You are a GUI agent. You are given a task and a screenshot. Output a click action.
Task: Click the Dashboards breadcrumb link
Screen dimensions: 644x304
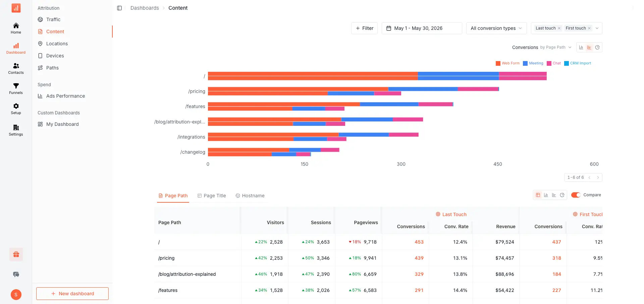click(145, 8)
